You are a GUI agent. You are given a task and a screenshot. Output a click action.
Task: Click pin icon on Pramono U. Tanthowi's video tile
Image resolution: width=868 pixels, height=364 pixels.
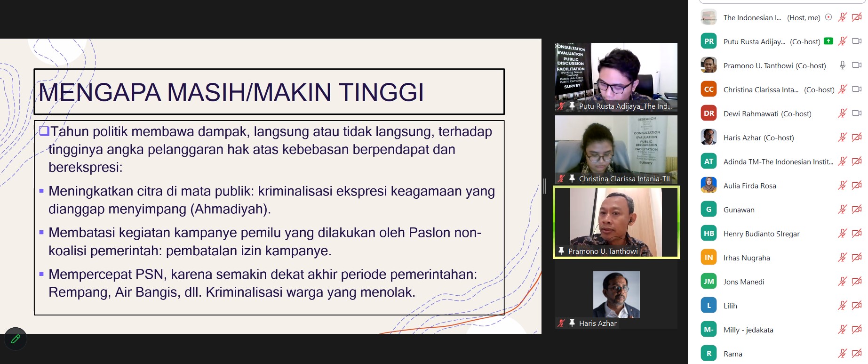point(561,251)
